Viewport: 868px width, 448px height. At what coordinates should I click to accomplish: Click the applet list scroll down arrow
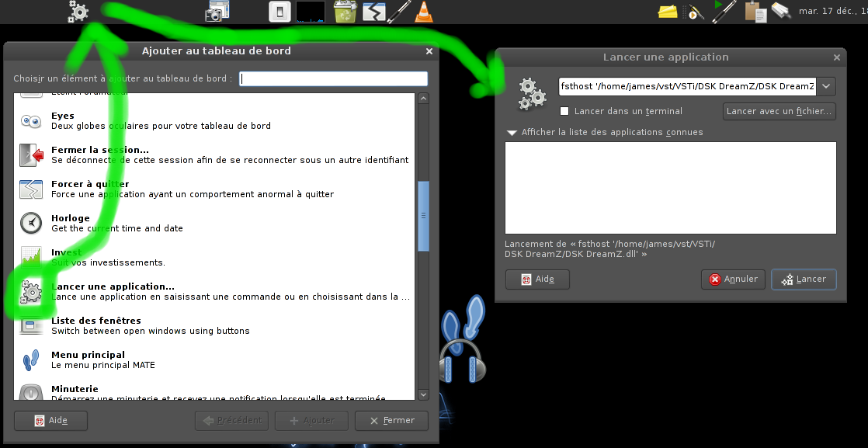423,395
